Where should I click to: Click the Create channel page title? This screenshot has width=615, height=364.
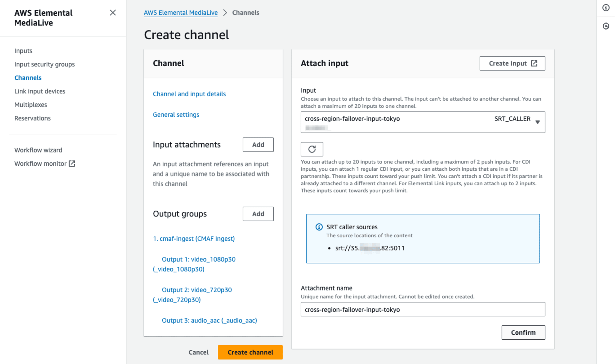(x=187, y=35)
